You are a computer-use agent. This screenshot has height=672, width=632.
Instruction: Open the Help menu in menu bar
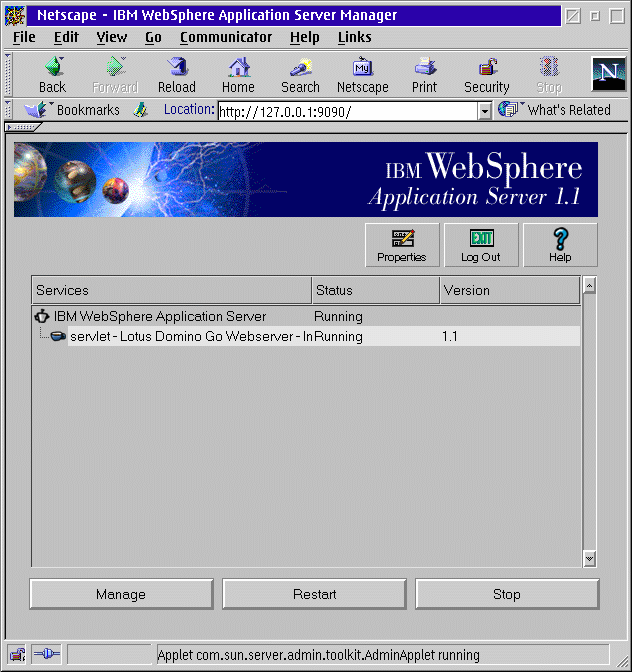[305, 37]
